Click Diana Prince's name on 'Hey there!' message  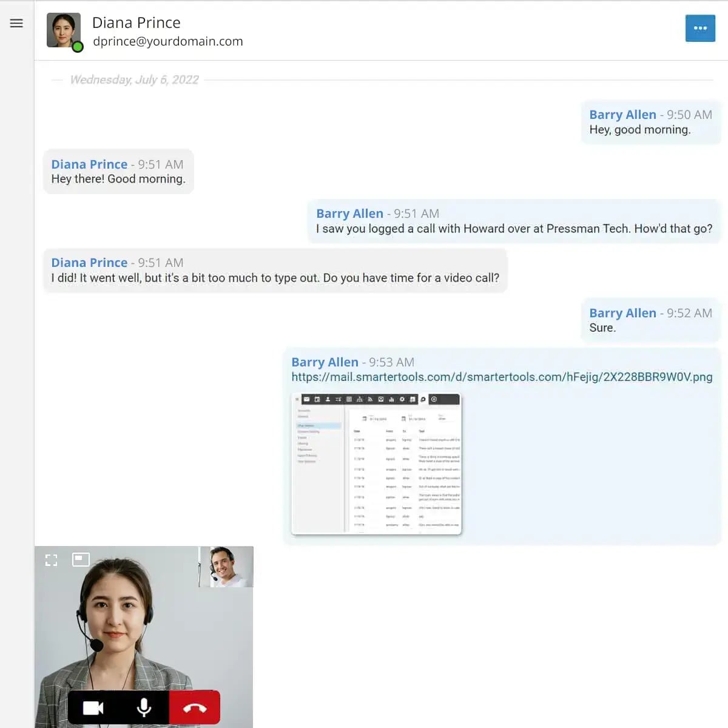[x=89, y=164]
